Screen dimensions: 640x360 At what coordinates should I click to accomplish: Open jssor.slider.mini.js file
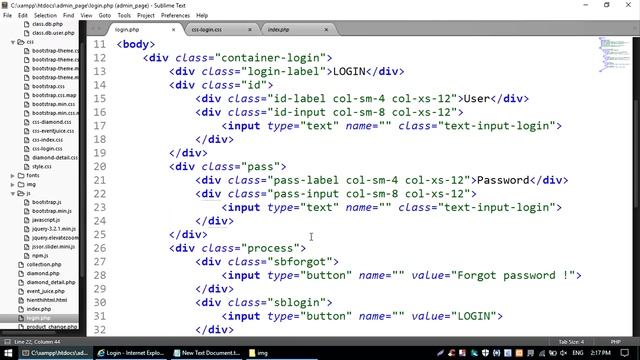point(53,247)
